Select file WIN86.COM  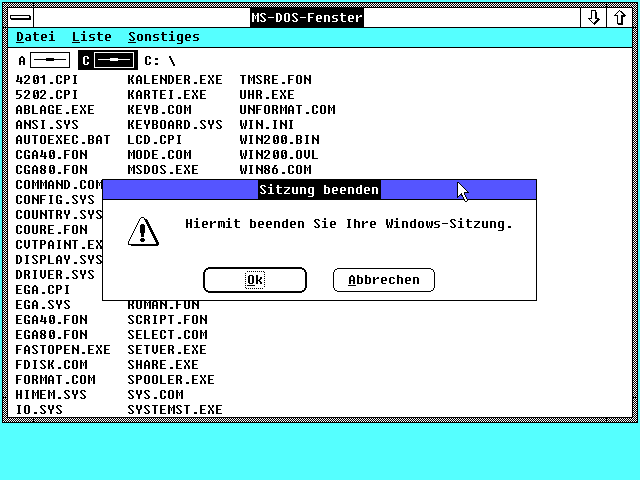[x=276, y=169]
